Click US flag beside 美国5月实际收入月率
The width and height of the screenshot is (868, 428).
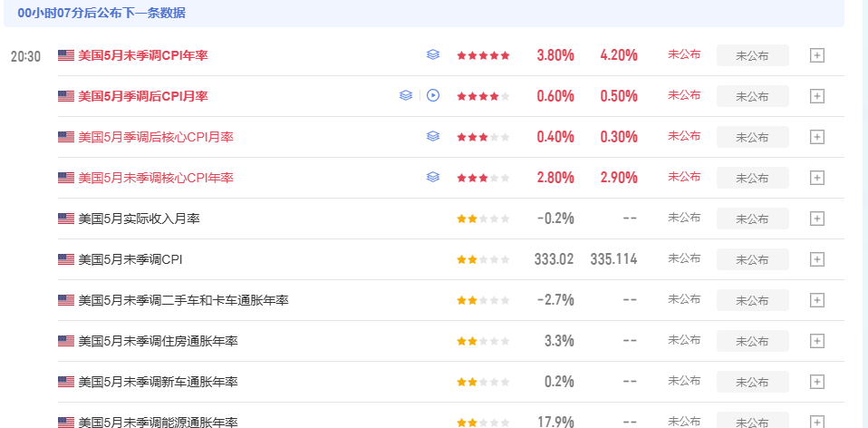66,219
